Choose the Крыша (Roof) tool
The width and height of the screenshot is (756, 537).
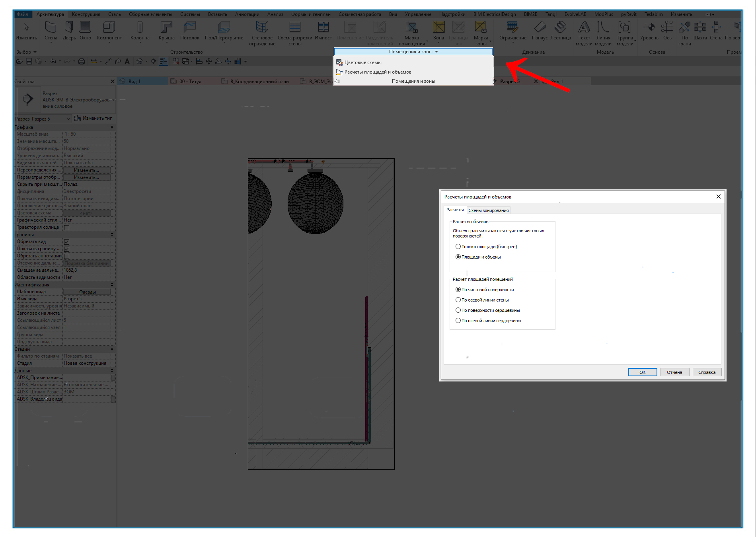(x=166, y=31)
